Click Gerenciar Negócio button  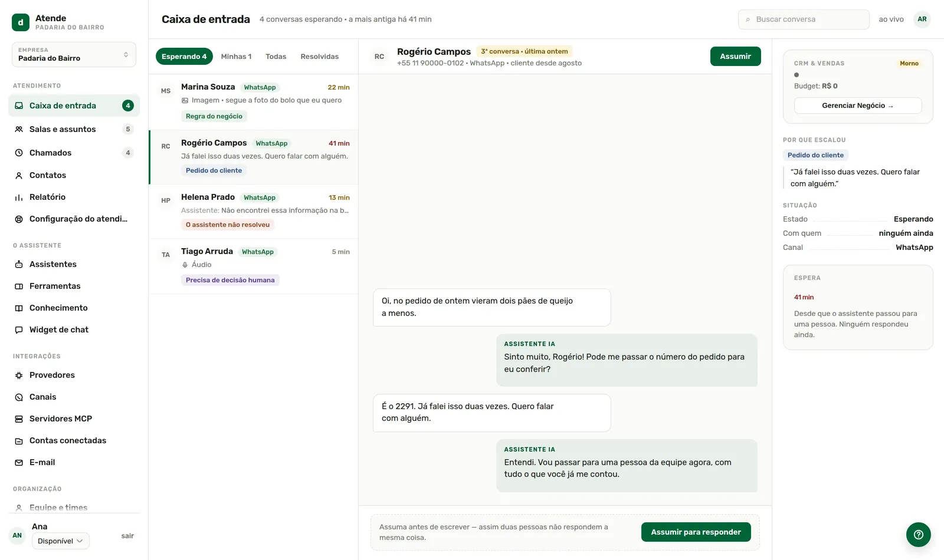pos(858,106)
